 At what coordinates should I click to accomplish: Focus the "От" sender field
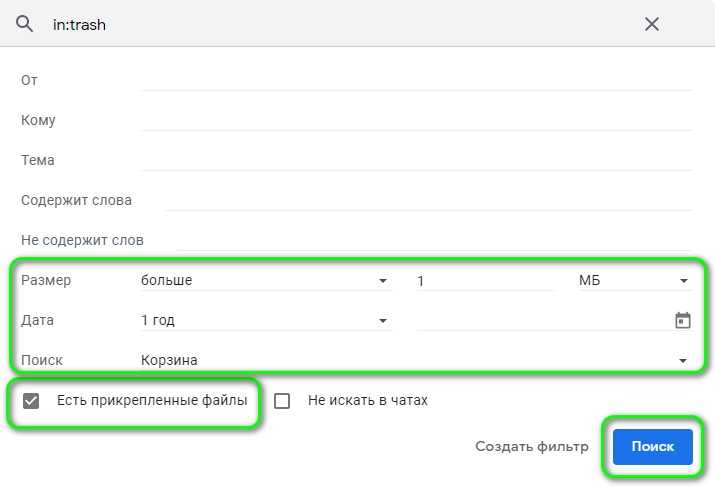point(417,80)
